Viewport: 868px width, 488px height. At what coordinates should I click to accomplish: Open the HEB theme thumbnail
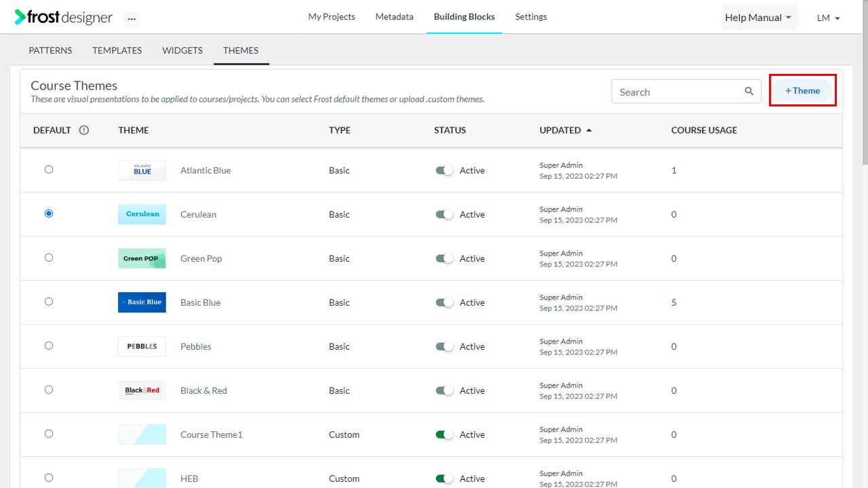click(x=142, y=479)
